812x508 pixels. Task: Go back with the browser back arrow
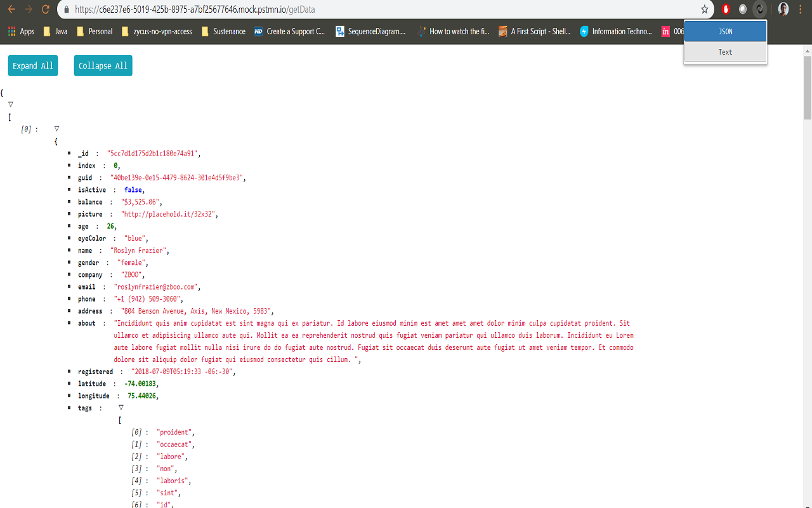coord(11,10)
